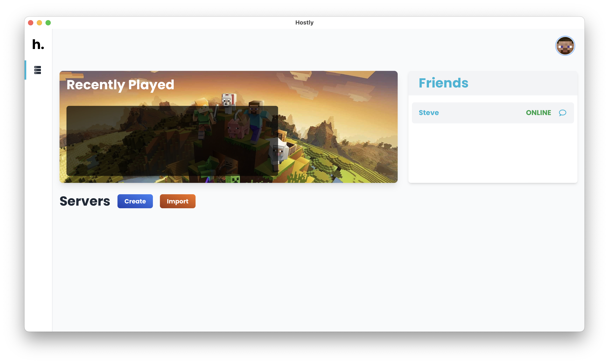Open the servers list sidebar icon
This screenshot has width=609, height=364.
click(x=38, y=70)
